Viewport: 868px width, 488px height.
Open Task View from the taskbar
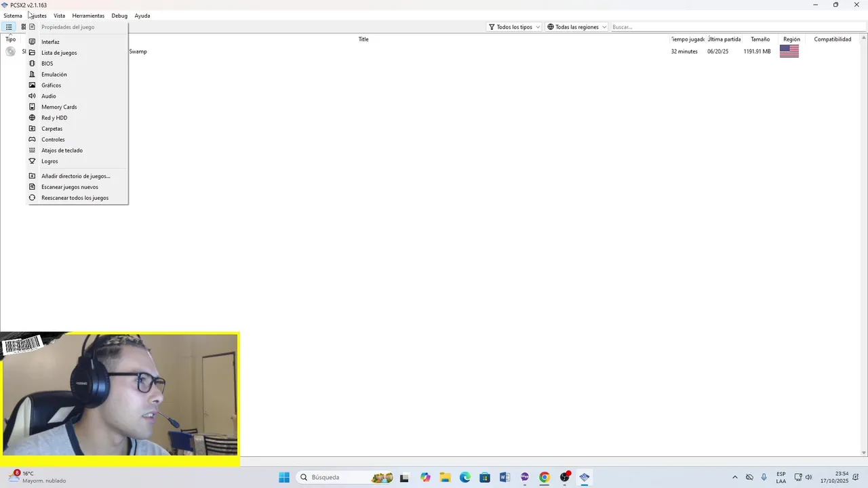tap(404, 477)
